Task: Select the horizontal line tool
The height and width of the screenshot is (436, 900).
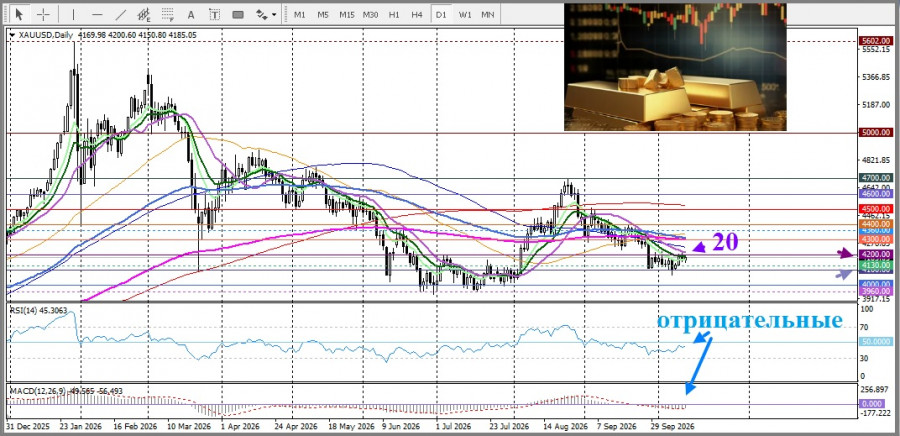Action: 97,14
